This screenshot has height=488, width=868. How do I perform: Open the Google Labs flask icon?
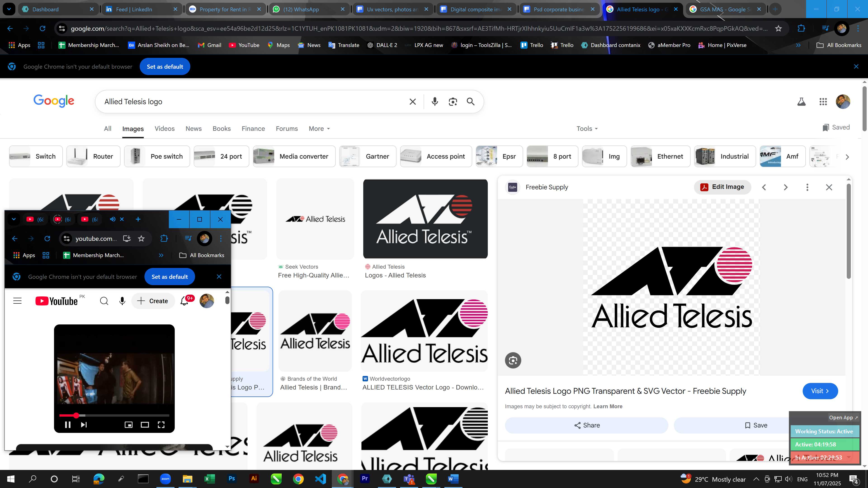pyautogui.click(x=801, y=102)
